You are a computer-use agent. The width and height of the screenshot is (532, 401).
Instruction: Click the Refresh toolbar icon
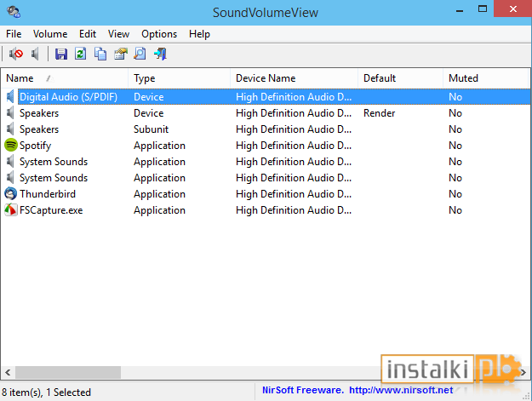(80, 54)
